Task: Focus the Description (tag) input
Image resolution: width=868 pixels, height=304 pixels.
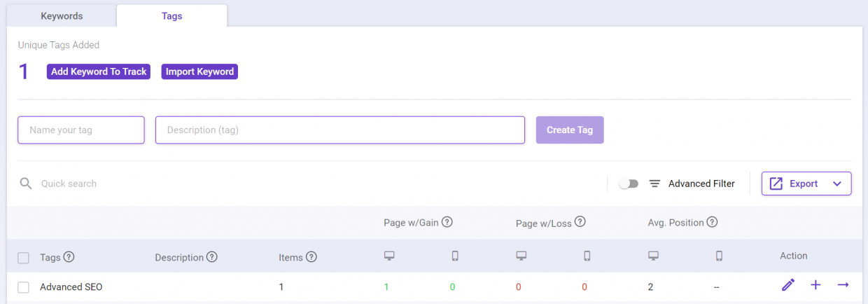Action: [x=340, y=130]
